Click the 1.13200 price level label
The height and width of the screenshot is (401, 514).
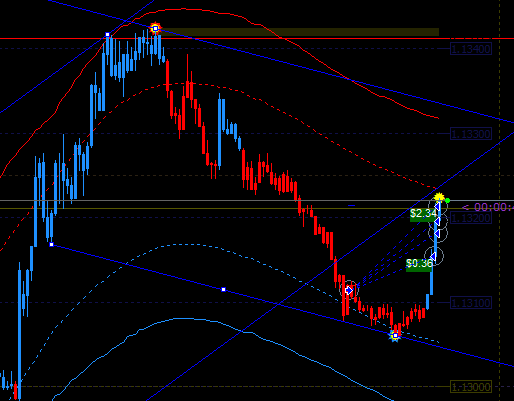471,218
